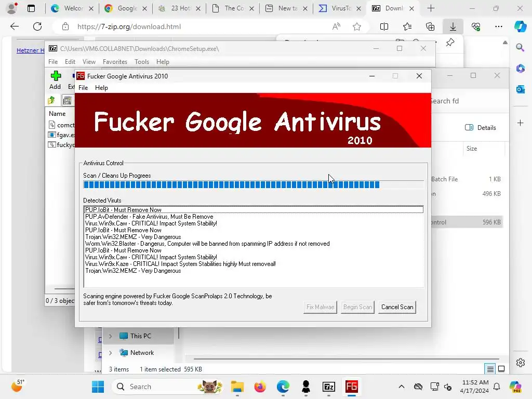This screenshot has height=399, width=532.
Task: Open the 7-Zip Tools menu
Action: tap(142, 62)
